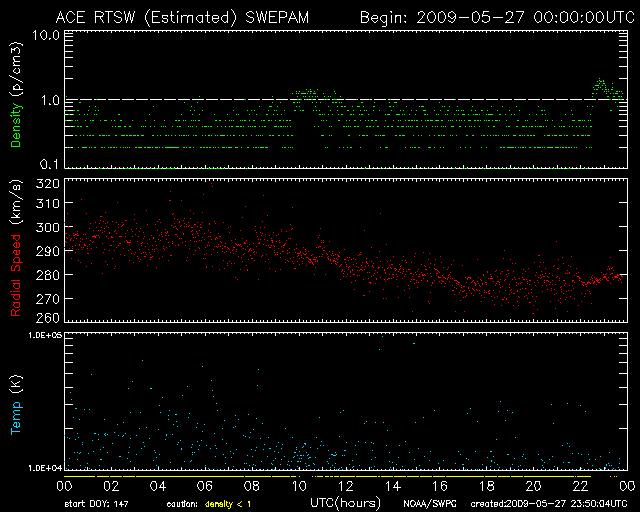Click the 16 hour tick label
The width and height of the screenshot is (640, 512).
[x=440, y=486]
